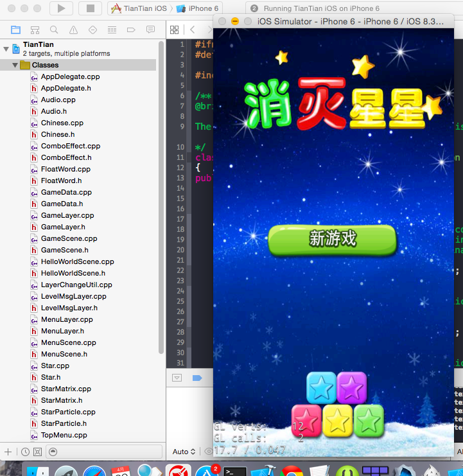Open TopMenu.cpp
Screen dimensions: 463x476
pos(64,435)
